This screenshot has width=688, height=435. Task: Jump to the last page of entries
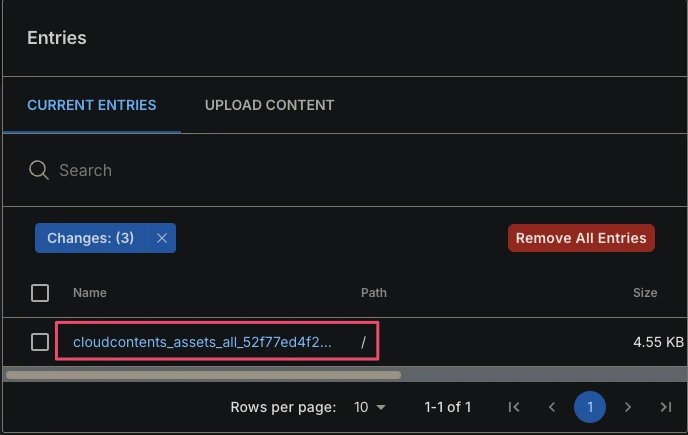pyautogui.click(x=666, y=407)
